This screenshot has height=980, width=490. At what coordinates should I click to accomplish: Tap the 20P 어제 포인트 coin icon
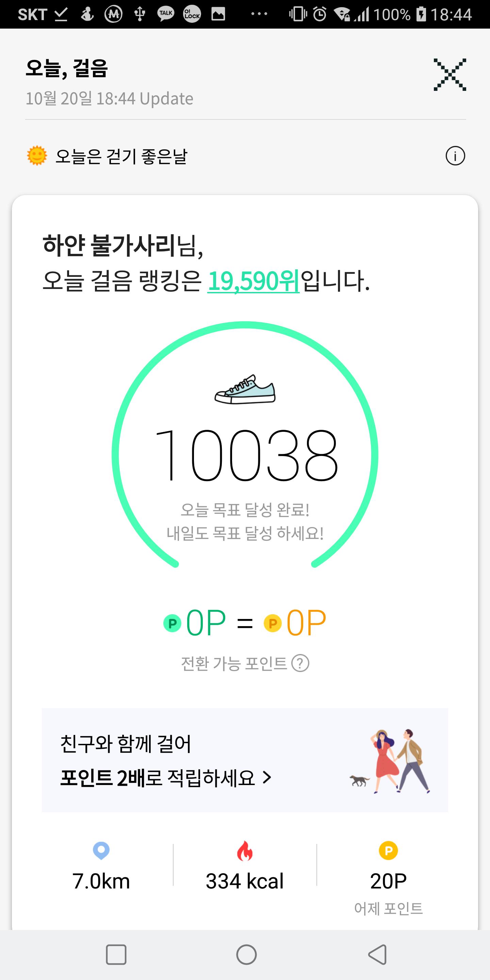[388, 851]
